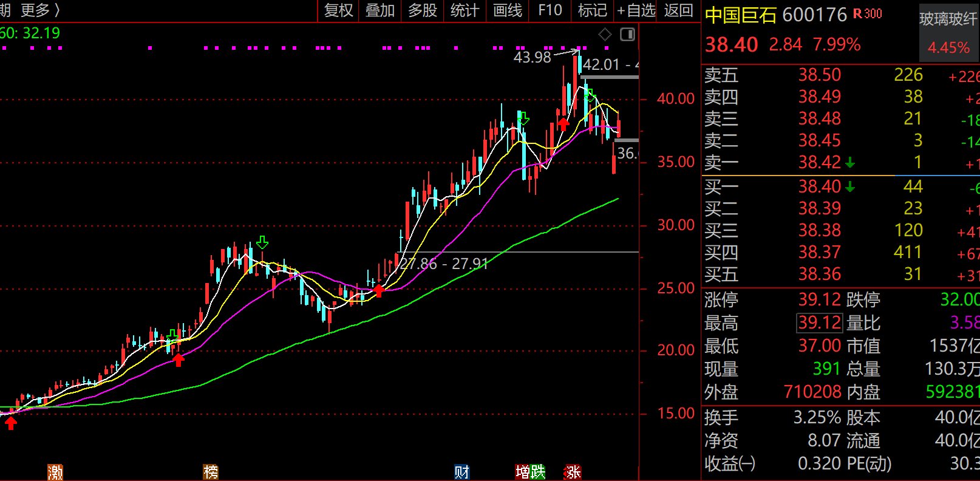Click the 60: 32.19 moving average readout
This screenshot has width=980, height=481.
click(30, 33)
